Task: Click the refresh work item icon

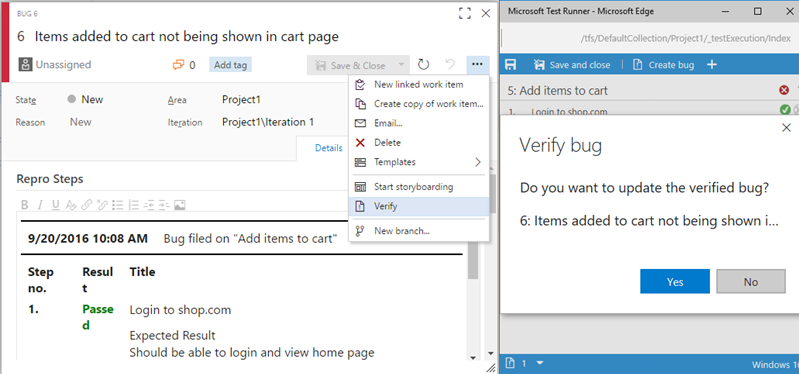Action: (423, 65)
